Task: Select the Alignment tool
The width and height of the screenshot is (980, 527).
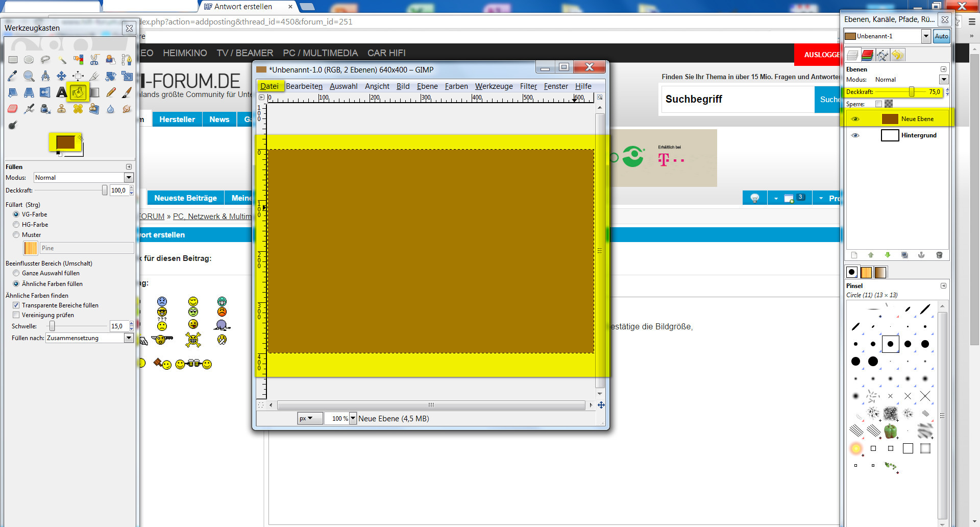Action: pos(78,76)
